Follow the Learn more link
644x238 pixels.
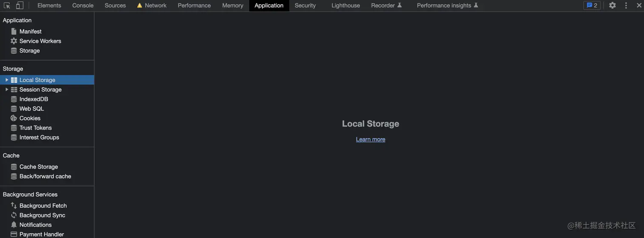[371, 139]
